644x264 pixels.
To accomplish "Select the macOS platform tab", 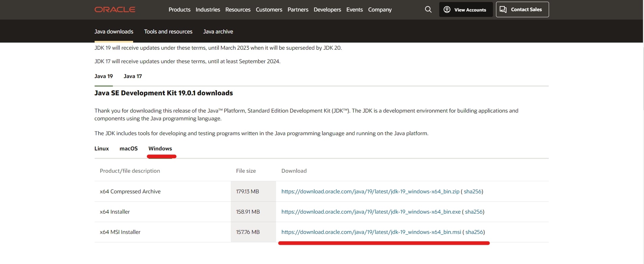I will click(x=129, y=148).
